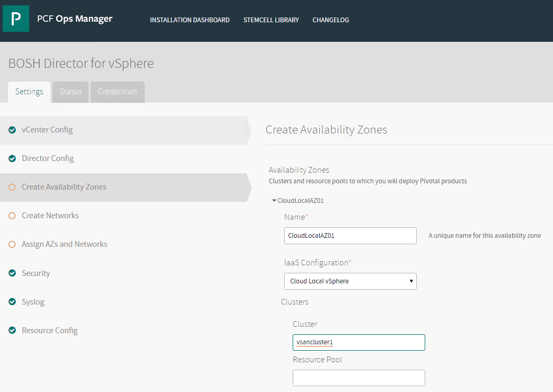
Task: Click the Assign AZs and Networks circle icon
Action: 12,244
